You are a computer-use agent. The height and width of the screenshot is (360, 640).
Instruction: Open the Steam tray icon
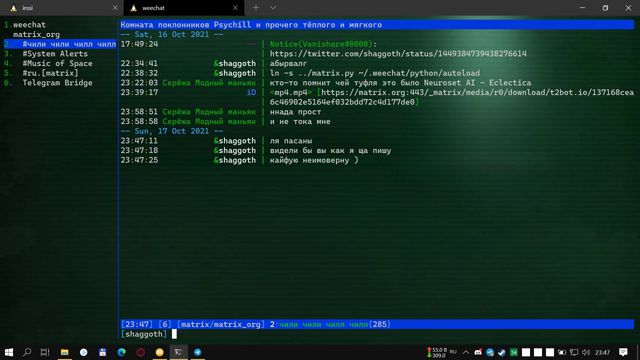[502, 352]
